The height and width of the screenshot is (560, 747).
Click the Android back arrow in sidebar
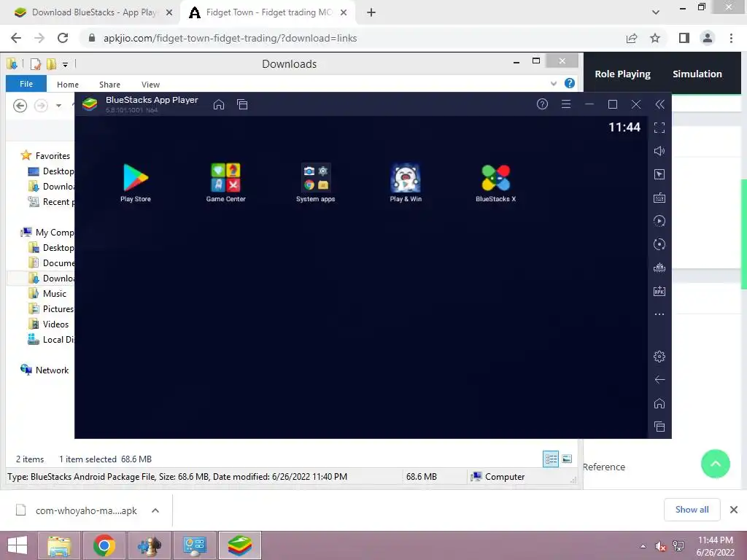[x=659, y=379]
